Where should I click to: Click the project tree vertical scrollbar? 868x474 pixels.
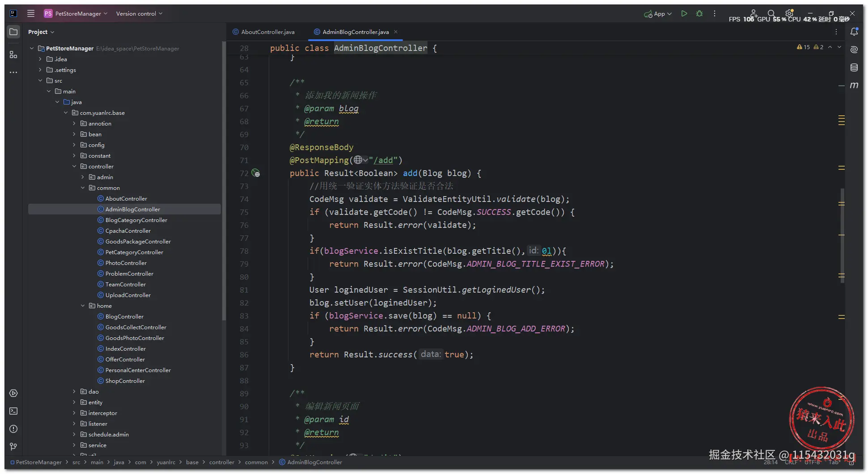224,181
